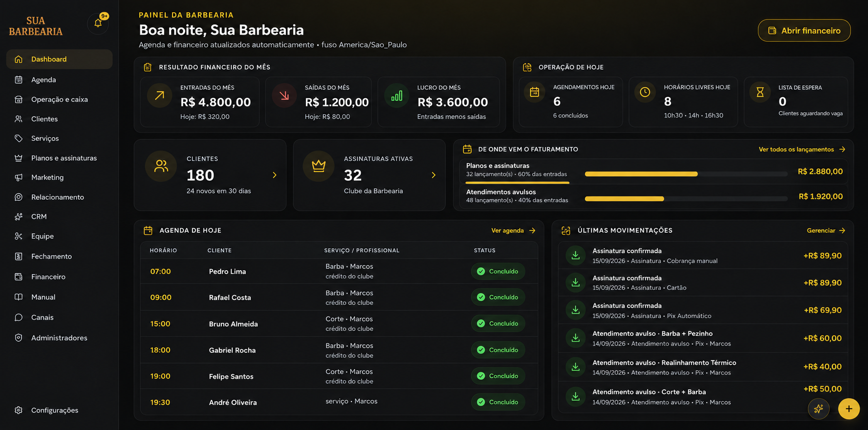Viewport: 868px width, 430px height.
Task: Click the Agendamentos Hoje calendar icon
Action: click(534, 92)
